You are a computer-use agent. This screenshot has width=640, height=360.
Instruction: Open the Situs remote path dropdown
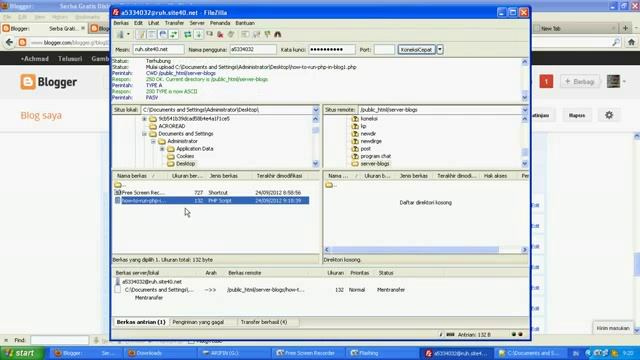pyautogui.click(x=524, y=110)
